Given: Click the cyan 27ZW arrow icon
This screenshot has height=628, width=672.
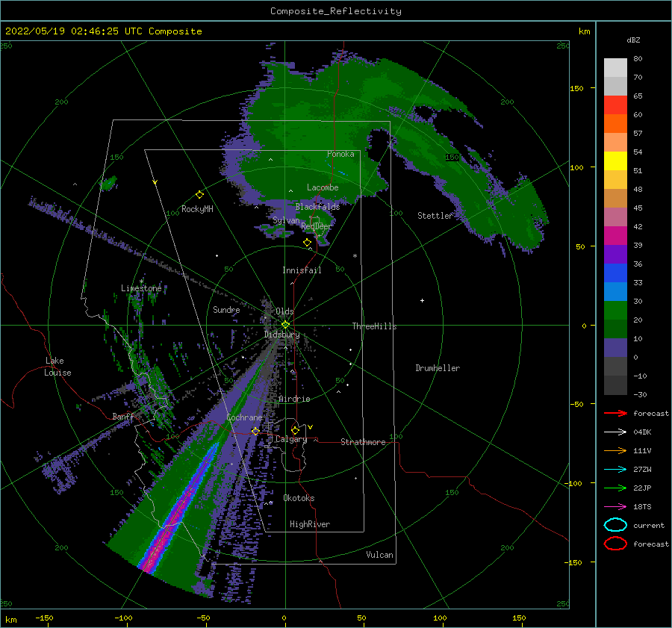Looking at the screenshot, I should click(615, 470).
